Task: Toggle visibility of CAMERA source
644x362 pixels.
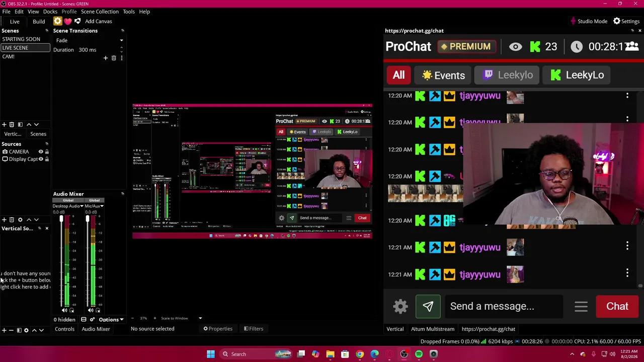Action: click(41, 151)
